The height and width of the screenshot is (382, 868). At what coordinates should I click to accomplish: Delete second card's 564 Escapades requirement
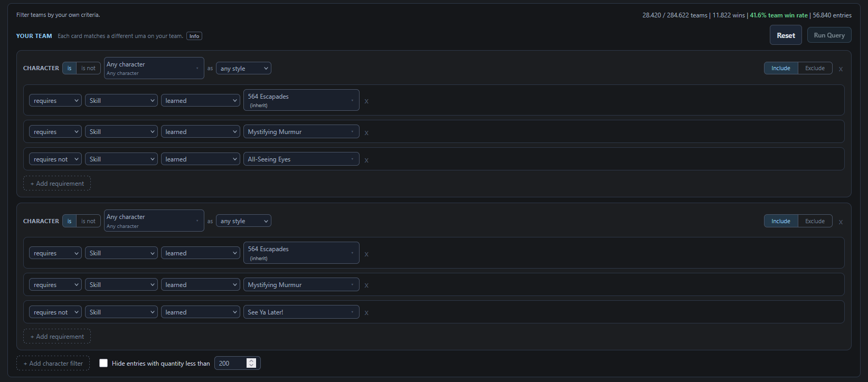tap(366, 254)
